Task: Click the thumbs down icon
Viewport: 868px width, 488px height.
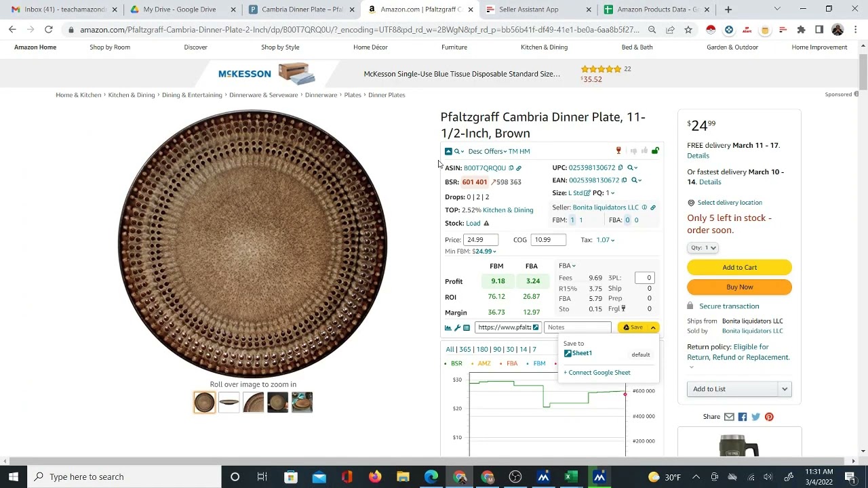Action: (x=633, y=150)
